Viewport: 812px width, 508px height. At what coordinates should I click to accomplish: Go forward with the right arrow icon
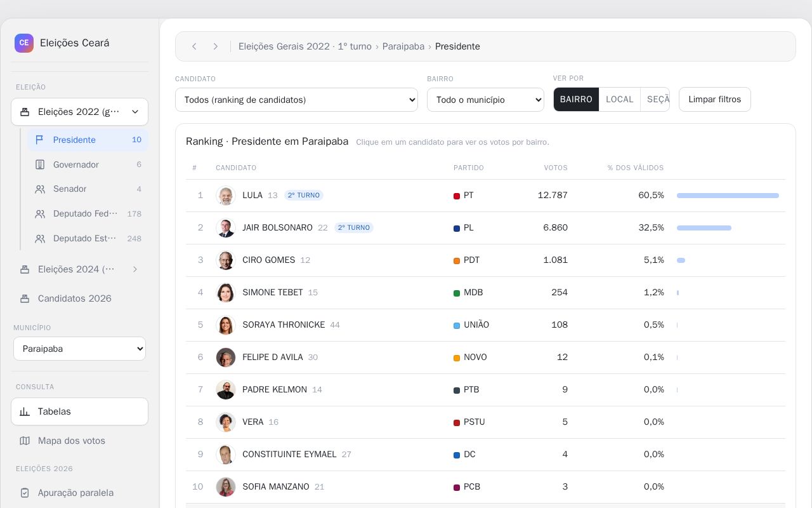[216, 46]
